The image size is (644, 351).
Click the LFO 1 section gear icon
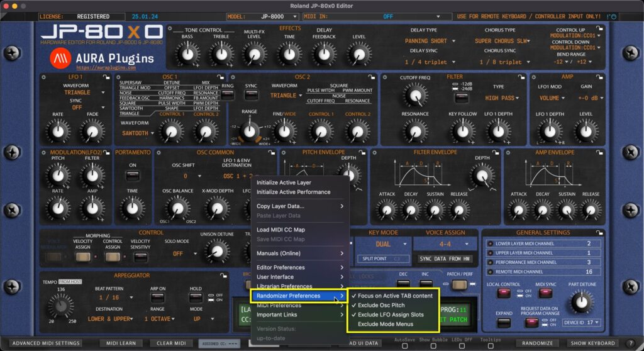(x=43, y=77)
